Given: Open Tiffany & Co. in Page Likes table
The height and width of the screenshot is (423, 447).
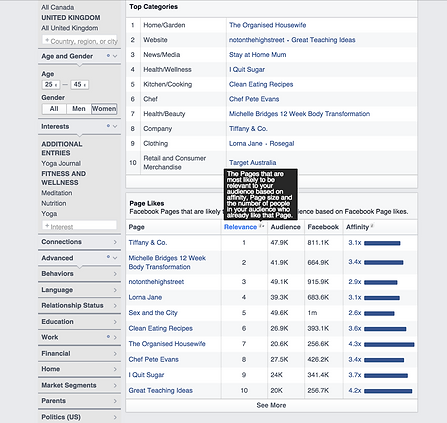Looking at the screenshot, I should tap(148, 243).
